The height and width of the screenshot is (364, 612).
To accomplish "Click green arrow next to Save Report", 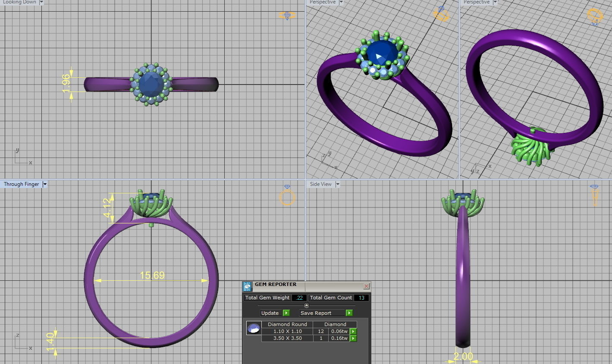I will 349,313.
